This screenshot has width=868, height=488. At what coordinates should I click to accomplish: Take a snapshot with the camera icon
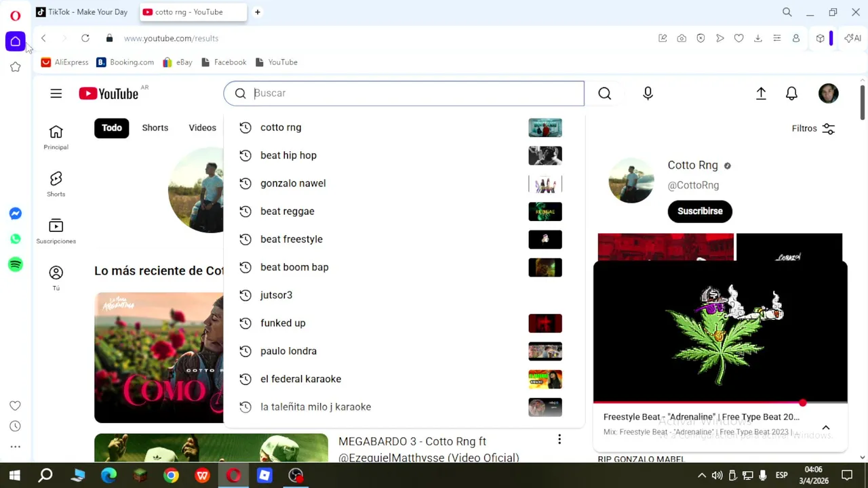[682, 38]
